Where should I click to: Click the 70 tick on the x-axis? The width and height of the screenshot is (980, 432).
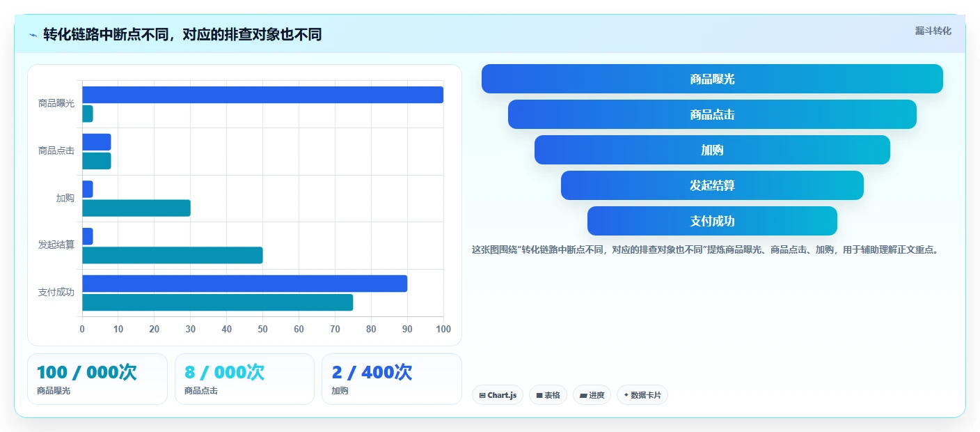tap(335, 329)
